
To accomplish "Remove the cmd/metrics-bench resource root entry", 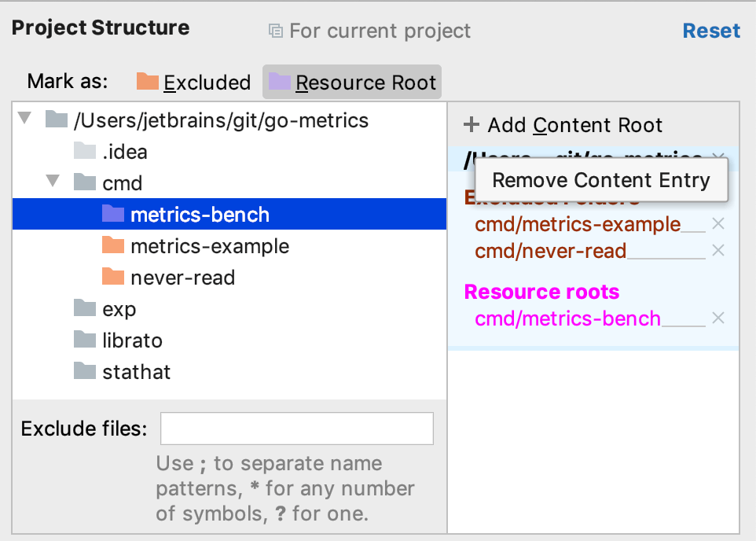I will pos(718,318).
